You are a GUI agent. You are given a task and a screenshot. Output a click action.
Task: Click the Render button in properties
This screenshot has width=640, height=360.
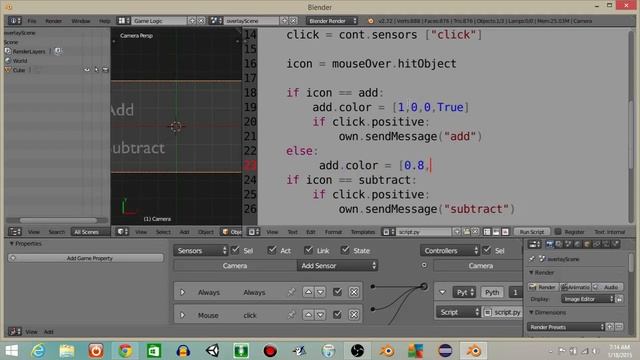(x=543, y=287)
